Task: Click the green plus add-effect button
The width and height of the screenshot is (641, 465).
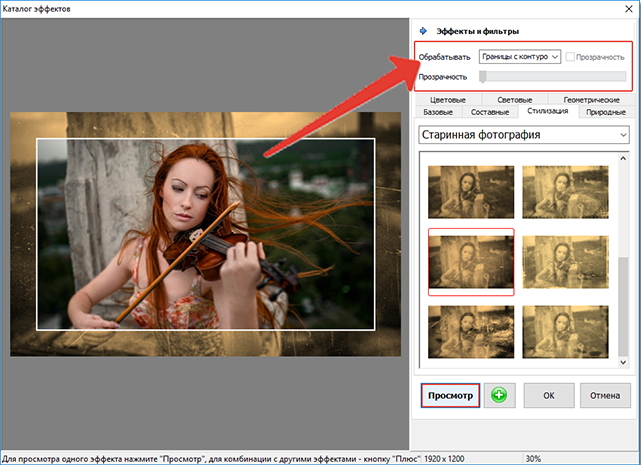Action: [499, 395]
